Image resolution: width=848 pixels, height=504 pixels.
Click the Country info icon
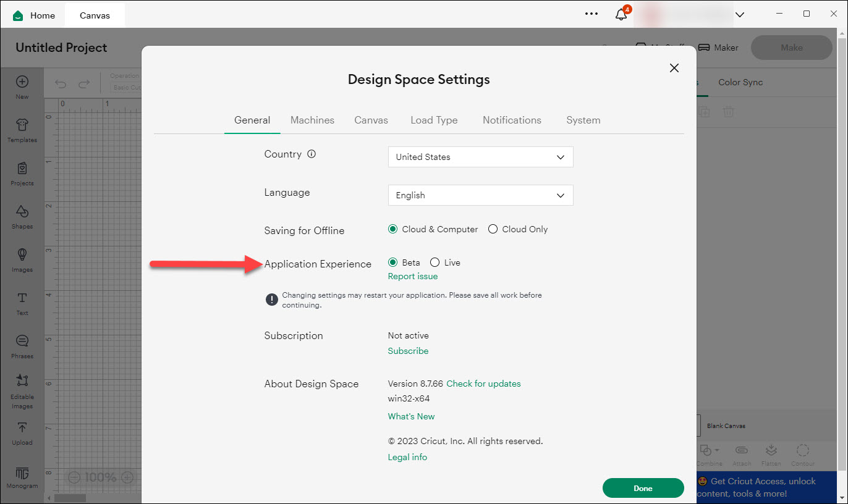[x=312, y=154]
